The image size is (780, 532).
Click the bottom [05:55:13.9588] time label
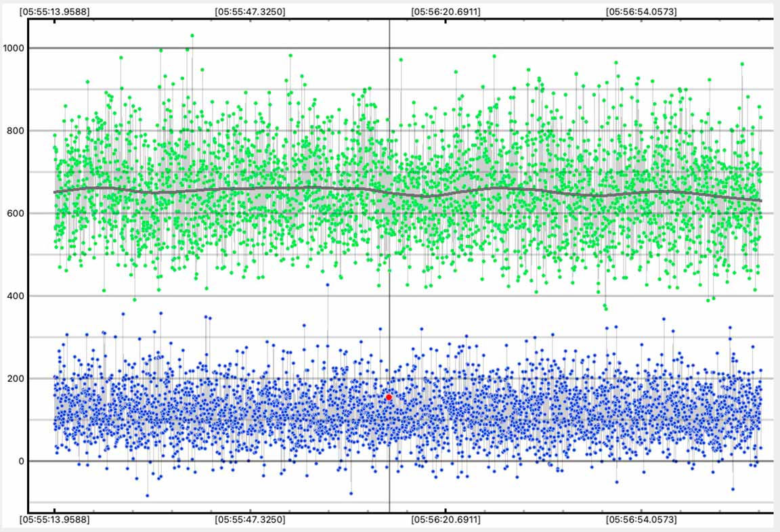[x=55, y=520]
